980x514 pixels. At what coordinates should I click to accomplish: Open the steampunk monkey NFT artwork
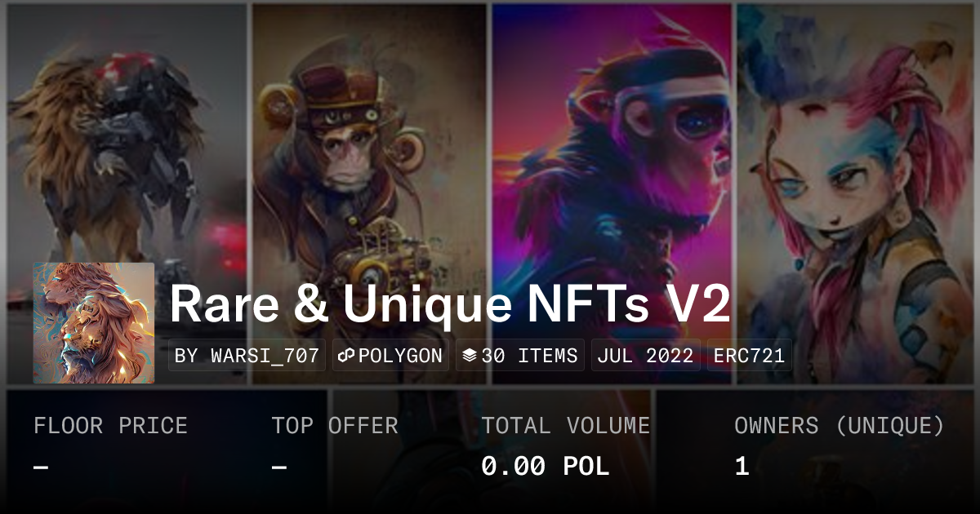click(369, 194)
